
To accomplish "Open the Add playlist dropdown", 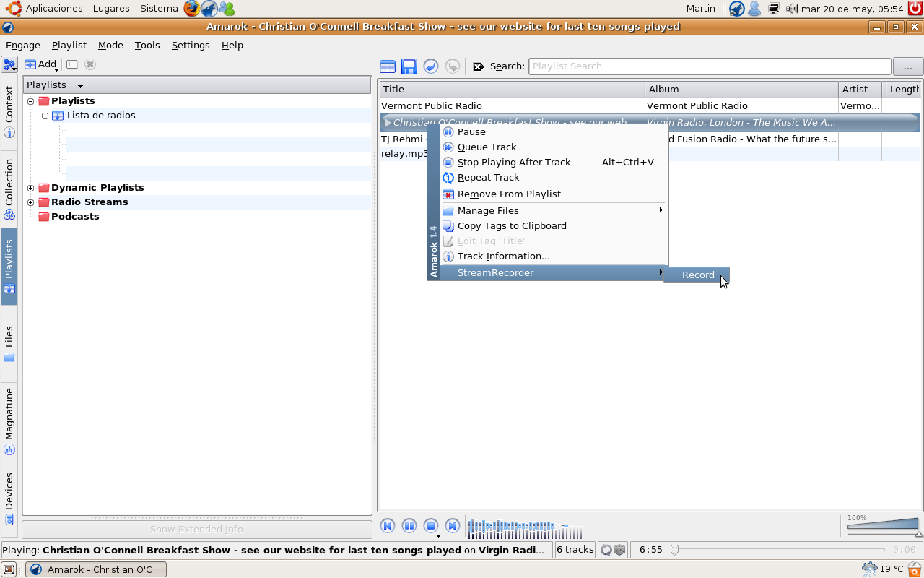I will coord(41,64).
